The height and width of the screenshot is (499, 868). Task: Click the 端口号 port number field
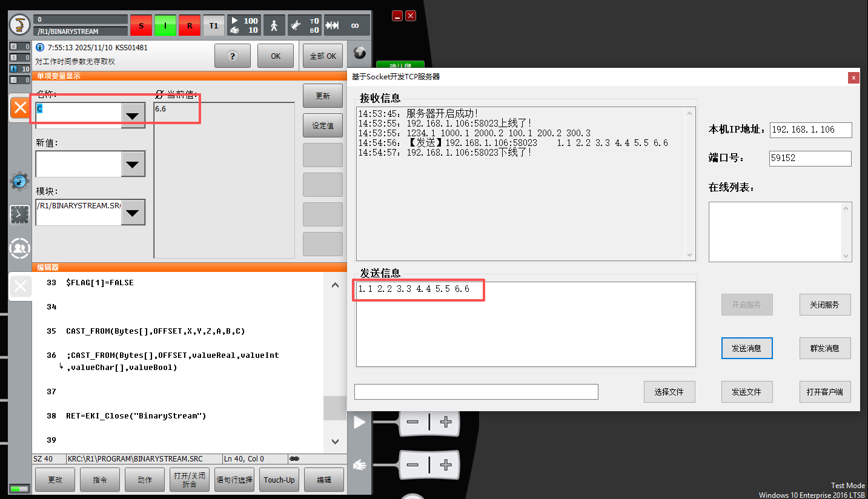(x=810, y=158)
